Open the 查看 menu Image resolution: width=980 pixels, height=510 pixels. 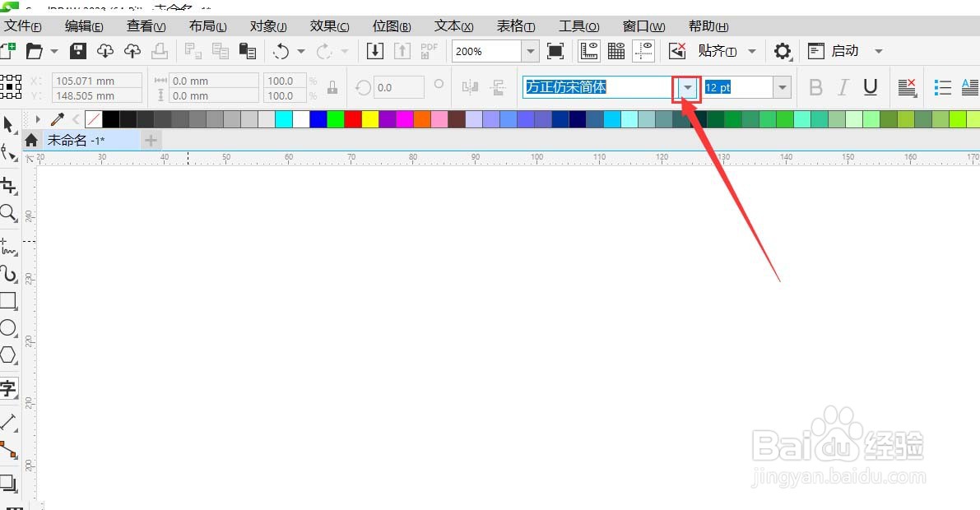(x=146, y=26)
